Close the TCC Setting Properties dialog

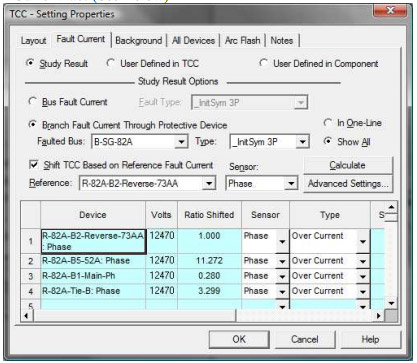(391, 11)
